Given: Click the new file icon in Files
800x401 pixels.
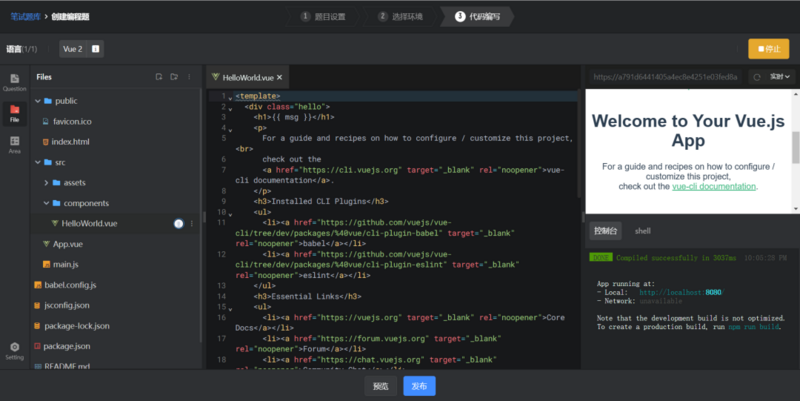Looking at the screenshot, I should point(159,77).
